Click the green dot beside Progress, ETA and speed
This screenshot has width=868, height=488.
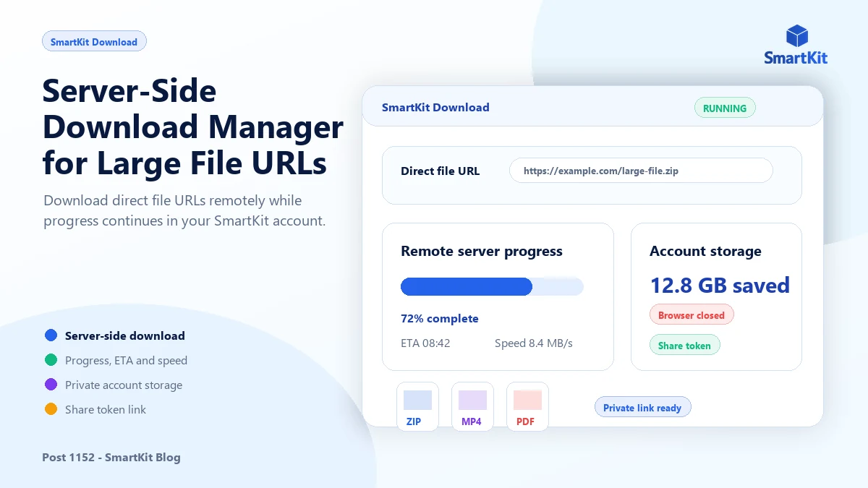pyautogui.click(x=51, y=360)
